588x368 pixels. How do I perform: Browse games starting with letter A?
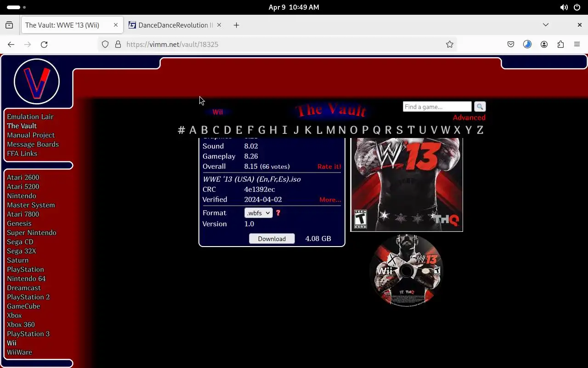[x=193, y=130]
